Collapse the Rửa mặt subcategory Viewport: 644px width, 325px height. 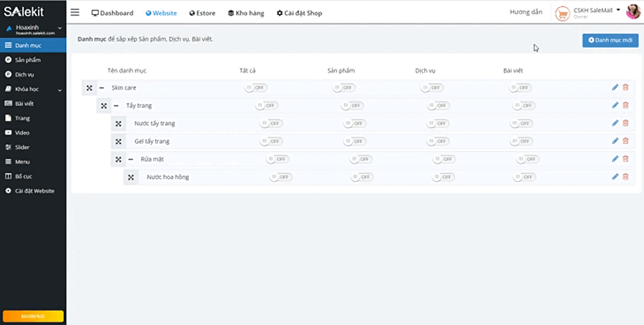click(x=131, y=159)
